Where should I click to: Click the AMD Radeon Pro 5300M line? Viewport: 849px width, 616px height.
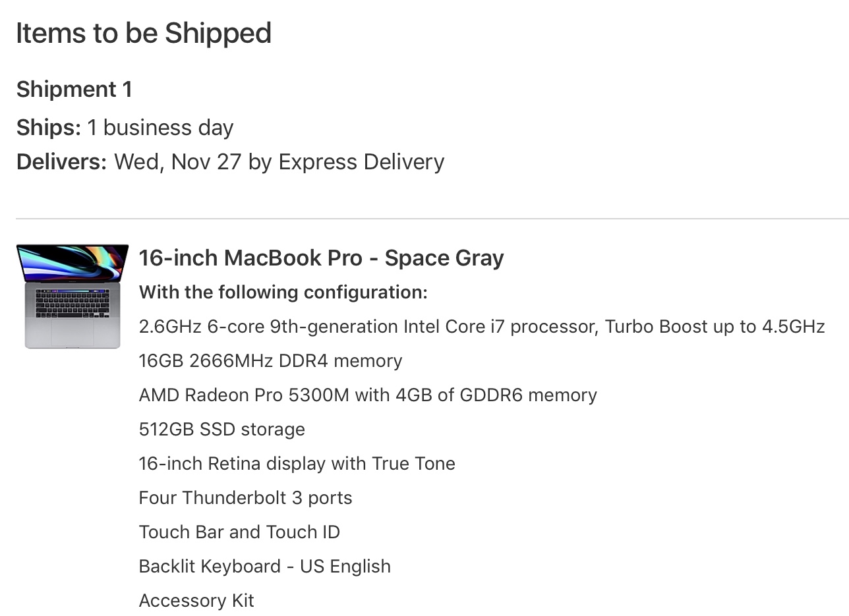point(368,395)
